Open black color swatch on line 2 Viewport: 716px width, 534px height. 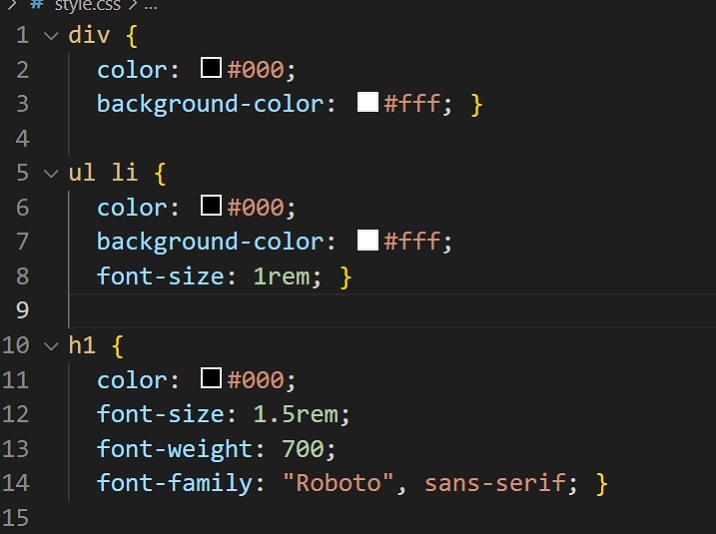pyautogui.click(x=211, y=70)
